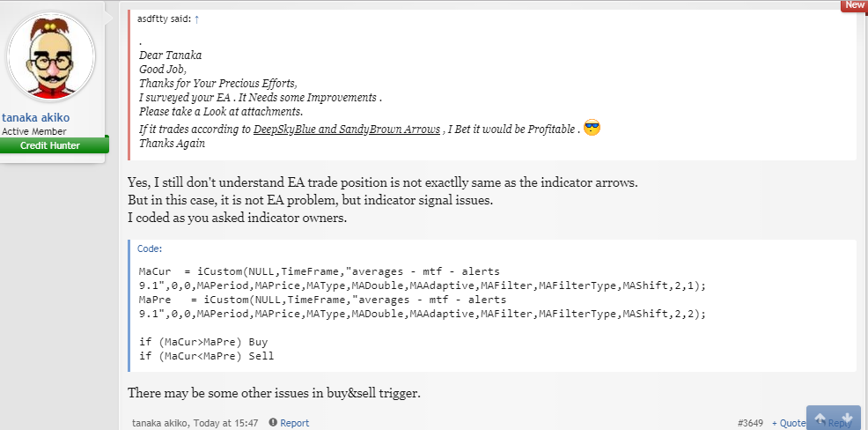The width and height of the screenshot is (868, 430).
Task: Open tanaka akiko's profile from sidebar username
Action: tap(36, 117)
